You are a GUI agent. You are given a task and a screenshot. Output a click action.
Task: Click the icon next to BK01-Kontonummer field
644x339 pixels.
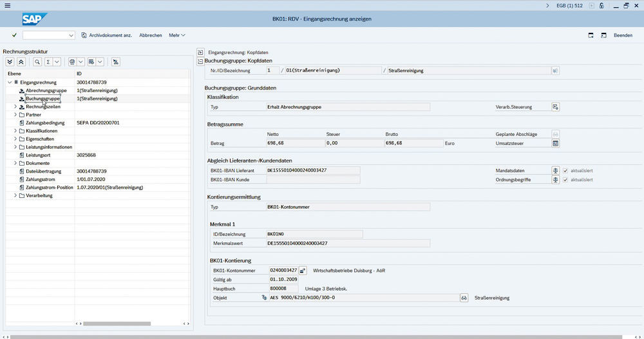coord(303,271)
